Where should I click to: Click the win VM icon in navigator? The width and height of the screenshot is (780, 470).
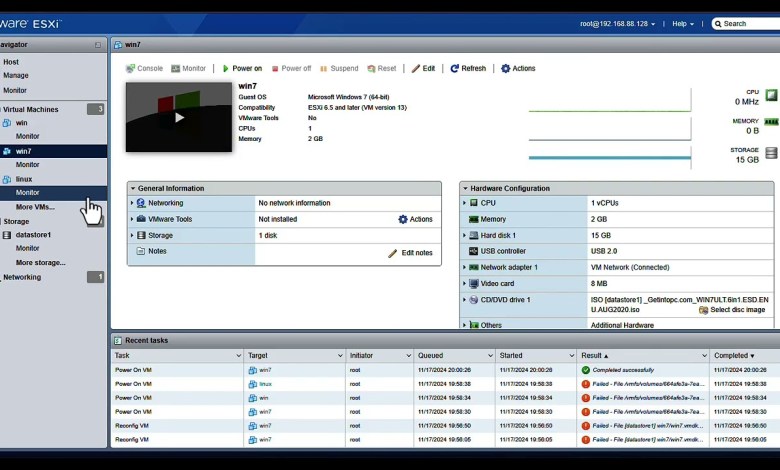(x=6, y=123)
